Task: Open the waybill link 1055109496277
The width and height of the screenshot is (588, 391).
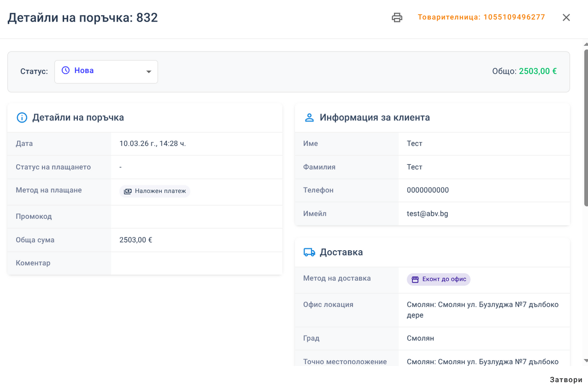Action: click(x=481, y=17)
